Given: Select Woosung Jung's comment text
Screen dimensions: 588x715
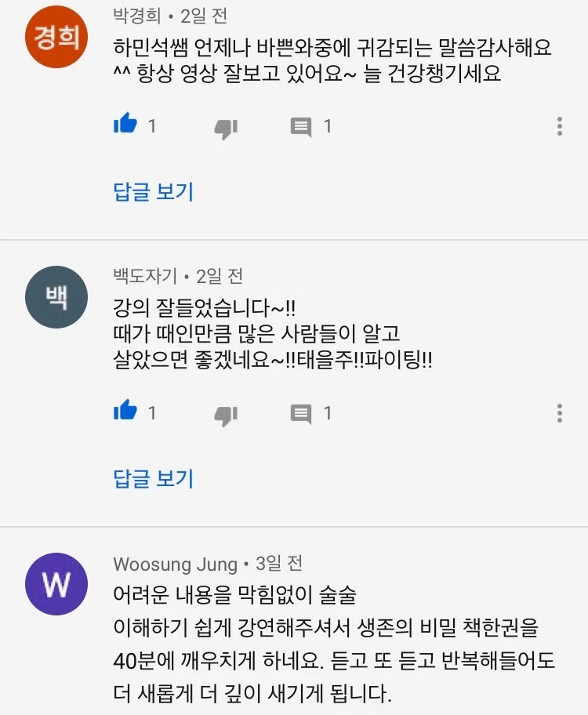Looking at the screenshot, I should click(334, 644).
